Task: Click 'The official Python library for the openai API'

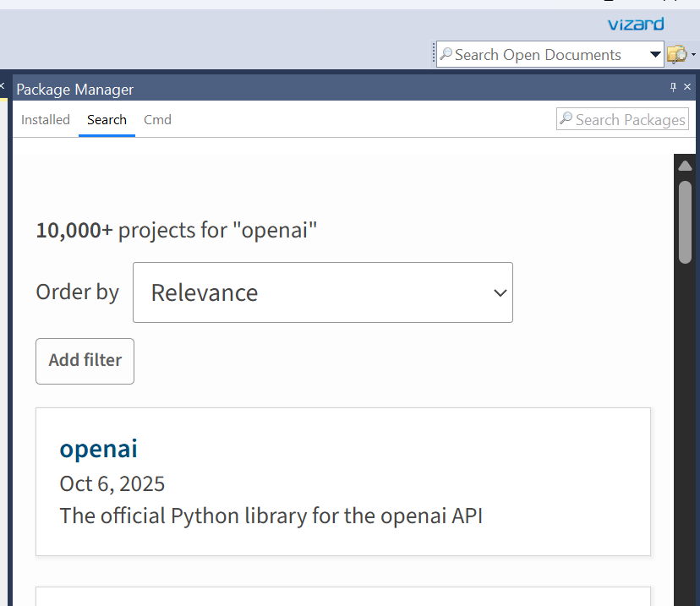Action: 271,516
